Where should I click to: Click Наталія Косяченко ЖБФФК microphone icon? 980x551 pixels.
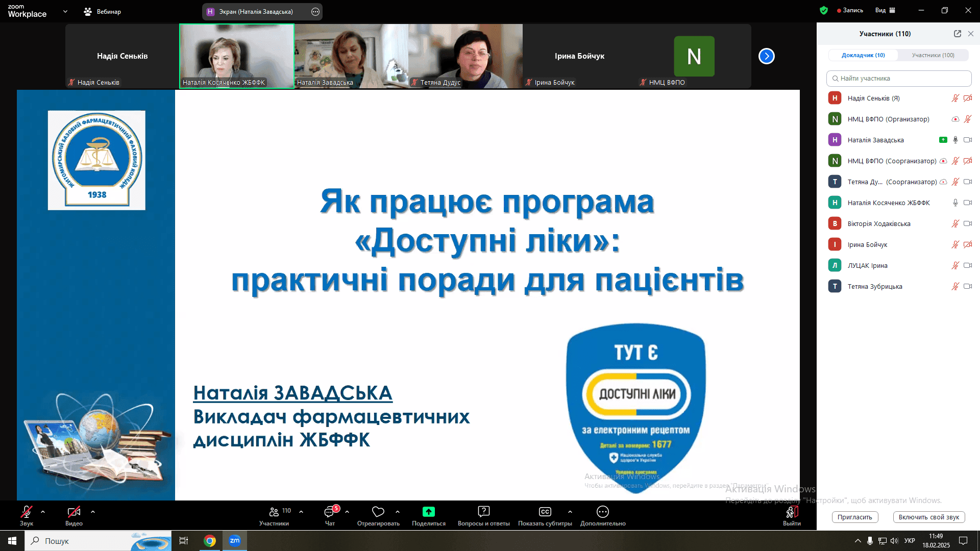955,203
